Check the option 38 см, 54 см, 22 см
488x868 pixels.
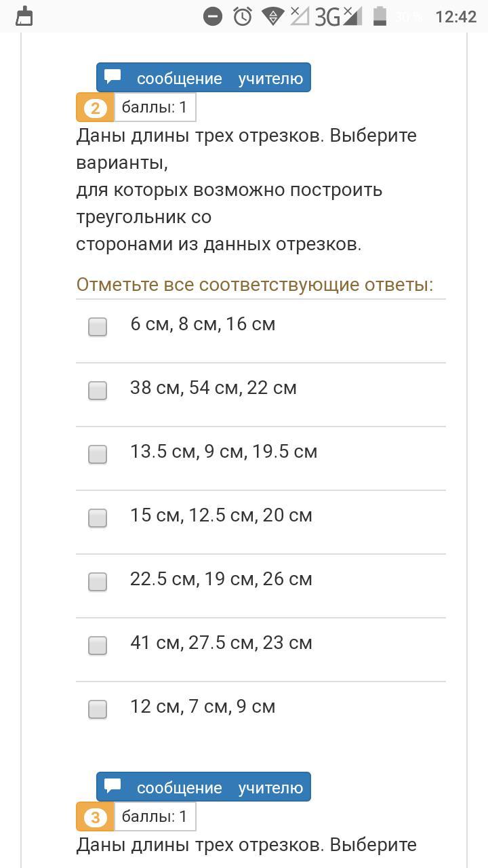pos(98,391)
